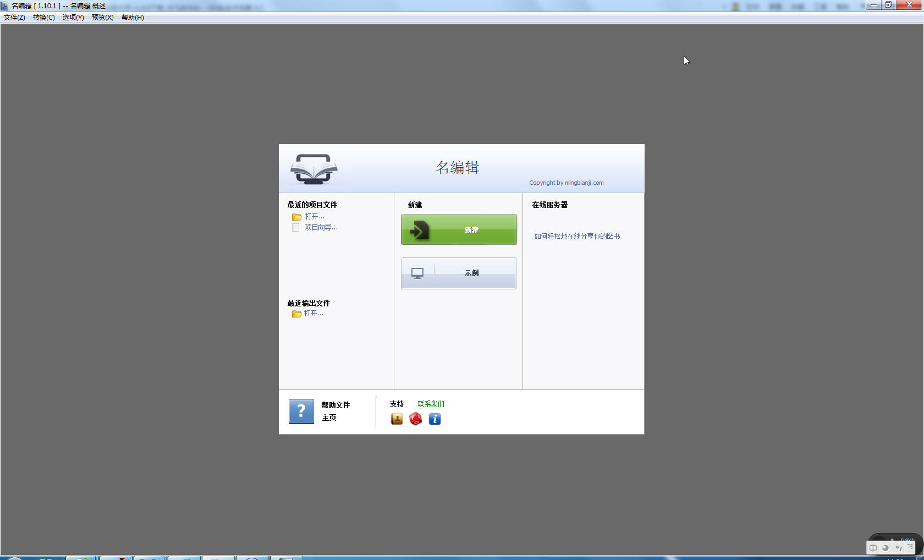Toggle the half-moon full/half-width IME button
This screenshot has width=924, height=560.
886,548
